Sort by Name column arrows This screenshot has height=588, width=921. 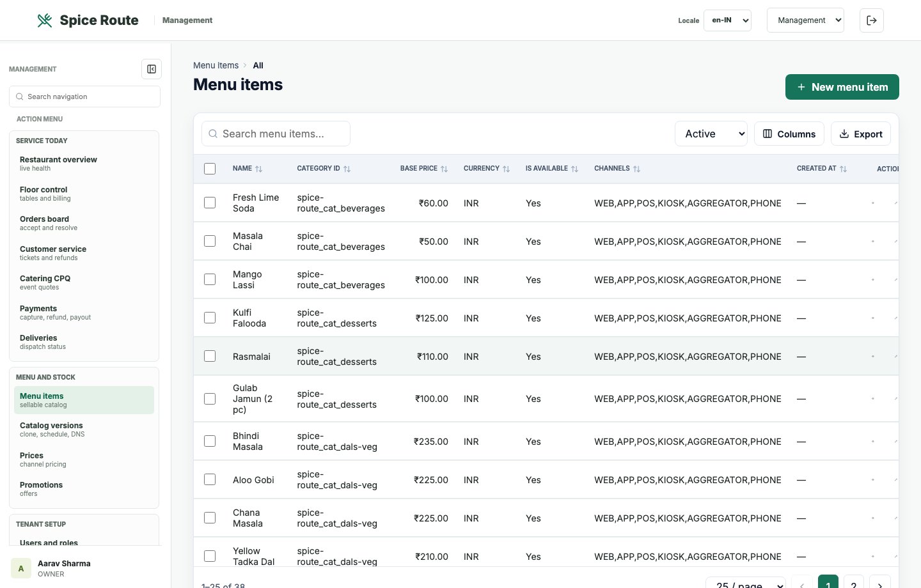tap(259, 169)
